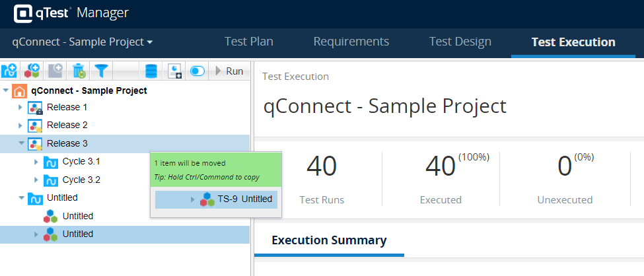Collapse the Untitled cycle folder node

tap(20, 197)
